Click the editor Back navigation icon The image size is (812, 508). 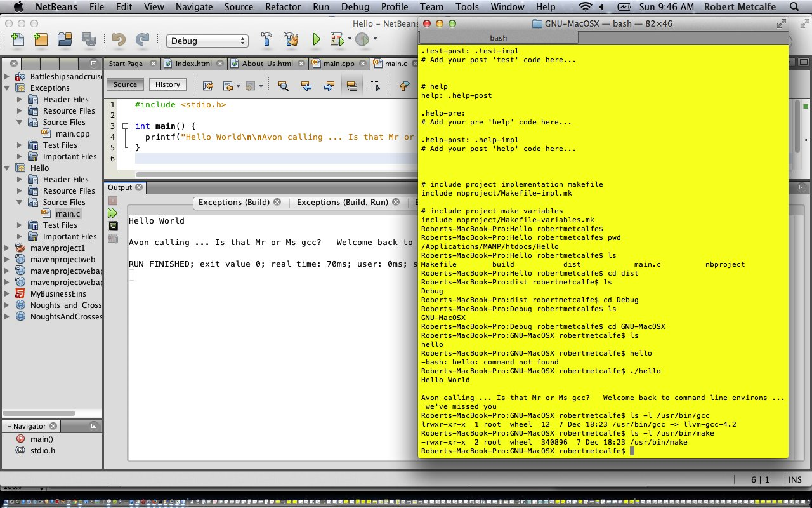227,86
